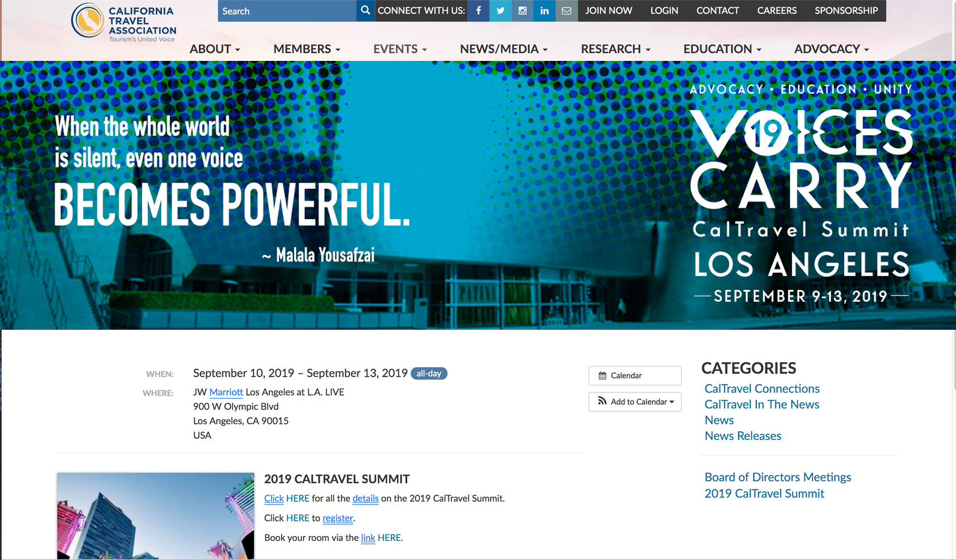Image resolution: width=956 pixels, height=560 pixels.
Task: Click the first 'Click' link under summit heading
Action: pyautogui.click(x=274, y=499)
